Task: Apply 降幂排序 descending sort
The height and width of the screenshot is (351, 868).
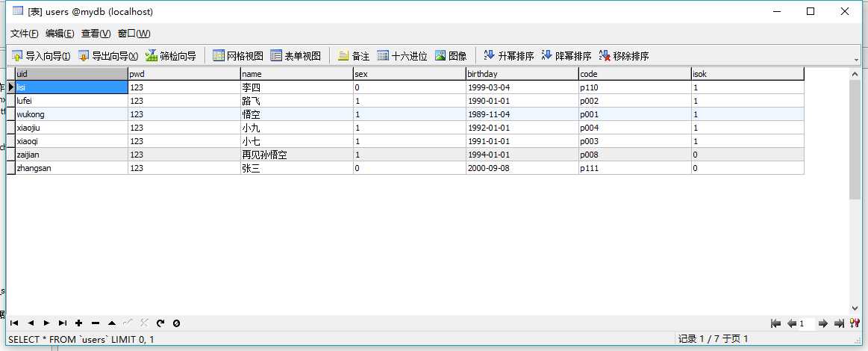Action: click(x=566, y=56)
